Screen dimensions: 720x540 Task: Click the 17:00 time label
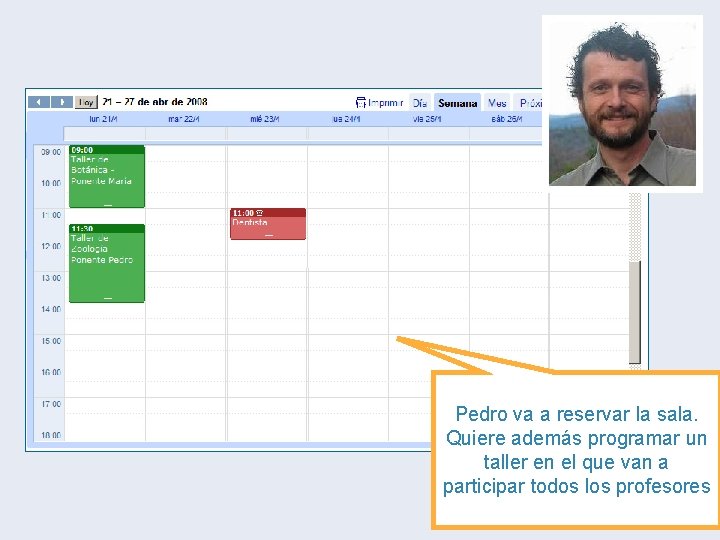pyautogui.click(x=51, y=404)
